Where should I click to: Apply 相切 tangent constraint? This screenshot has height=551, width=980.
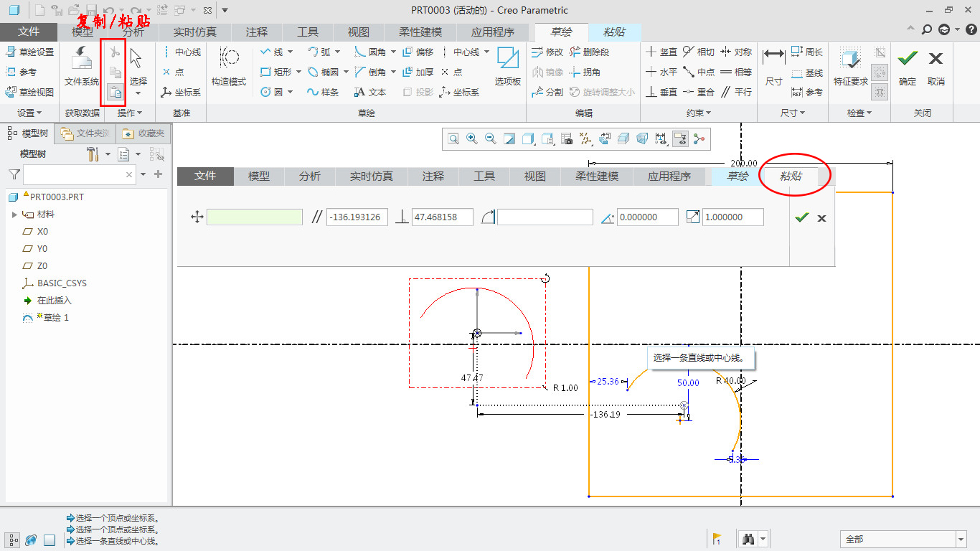(699, 52)
